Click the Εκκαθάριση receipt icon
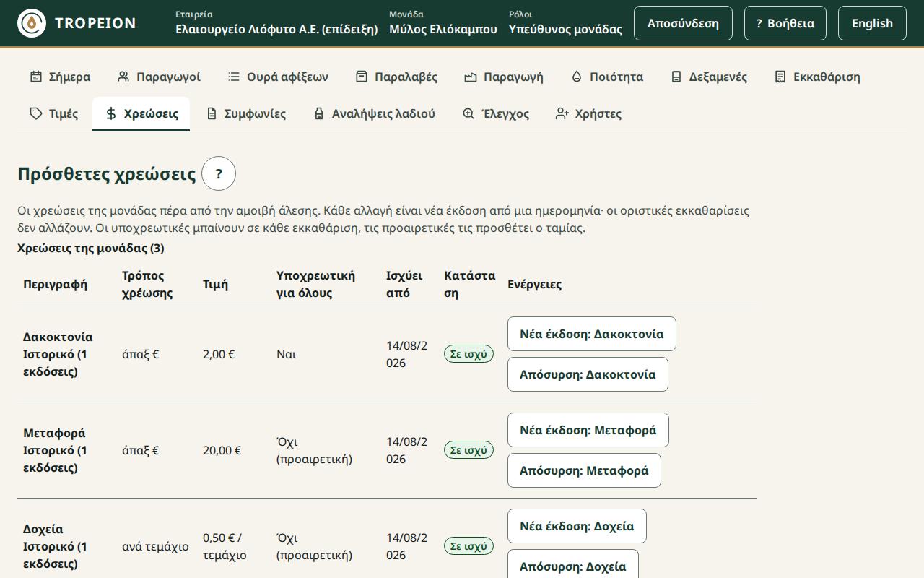The height and width of the screenshot is (578, 924). click(780, 77)
